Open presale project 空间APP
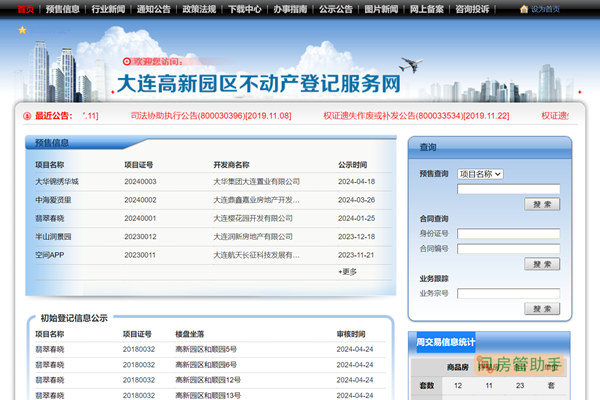This screenshot has width=600, height=400. (50, 255)
